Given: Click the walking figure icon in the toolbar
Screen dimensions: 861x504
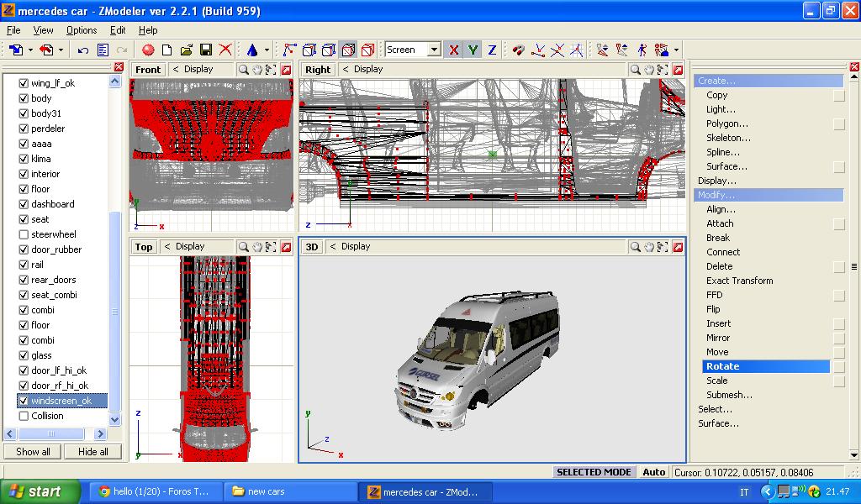Looking at the screenshot, I should point(642,50).
